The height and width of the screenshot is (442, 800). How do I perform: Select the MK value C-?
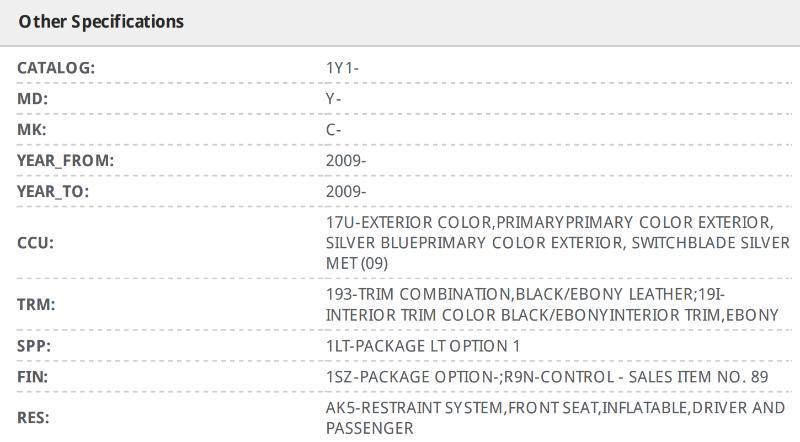pyautogui.click(x=334, y=130)
